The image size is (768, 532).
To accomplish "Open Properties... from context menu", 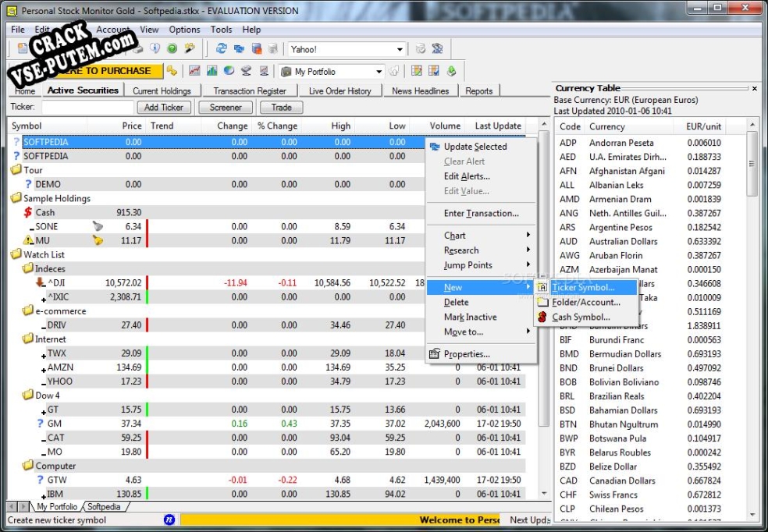I will [x=480, y=354].
